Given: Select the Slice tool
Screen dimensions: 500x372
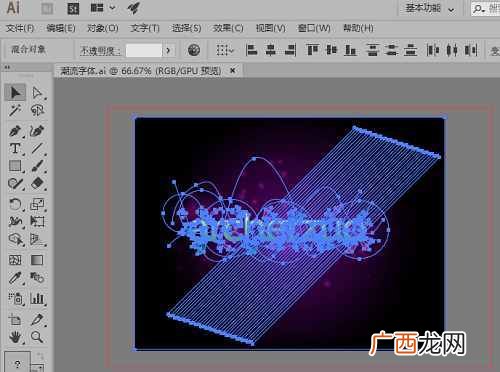Looking at the screenshot, I should click(x=37, y=320).
